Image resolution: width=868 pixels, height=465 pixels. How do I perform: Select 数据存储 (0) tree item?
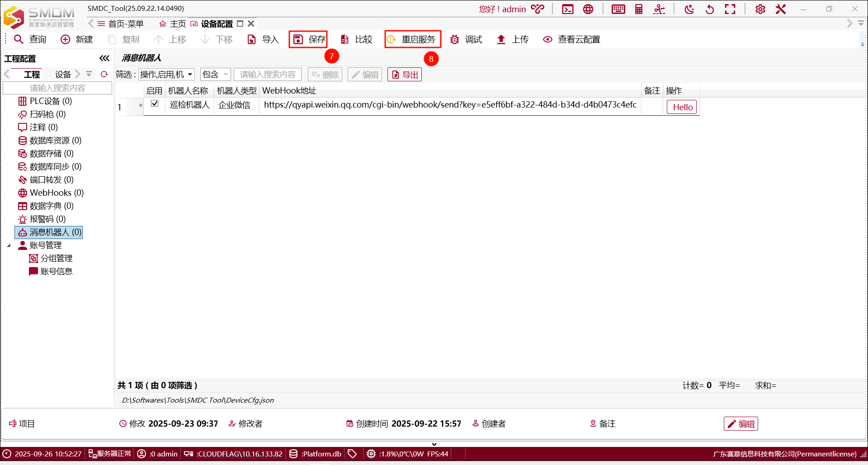[x=46, y=154]
